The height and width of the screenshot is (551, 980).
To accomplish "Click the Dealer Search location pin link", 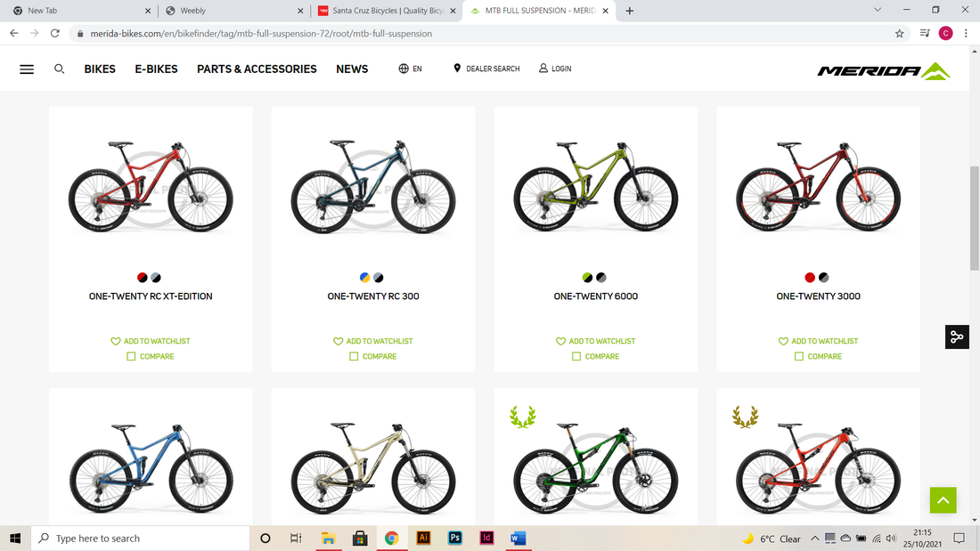I will (x=486, y=69).
